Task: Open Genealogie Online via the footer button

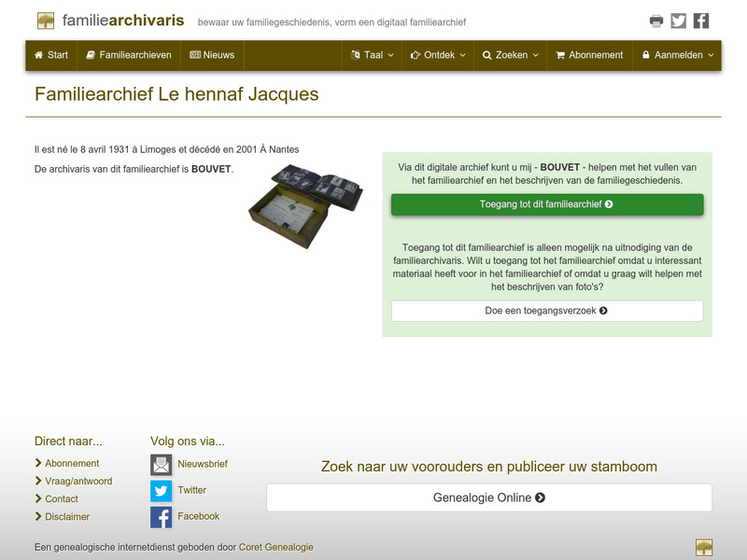Action: [x=489, y=497]
